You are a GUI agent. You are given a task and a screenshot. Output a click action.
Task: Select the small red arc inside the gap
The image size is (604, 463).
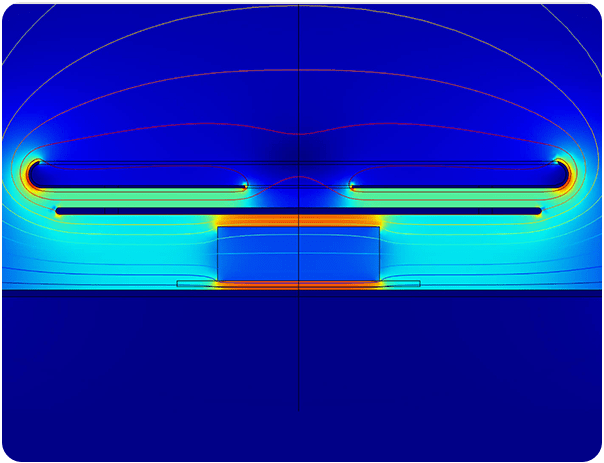pyautogui.click(x=299, y=179)
